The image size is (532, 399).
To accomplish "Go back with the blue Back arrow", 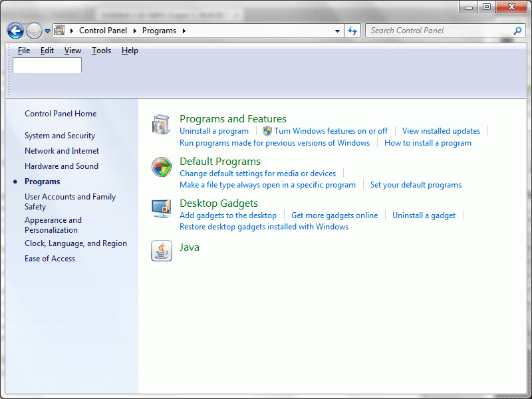I will (15, 31).
